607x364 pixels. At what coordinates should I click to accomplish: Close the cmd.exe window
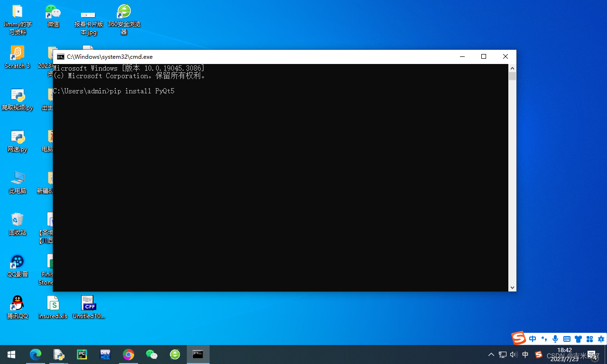pos(506,57)
